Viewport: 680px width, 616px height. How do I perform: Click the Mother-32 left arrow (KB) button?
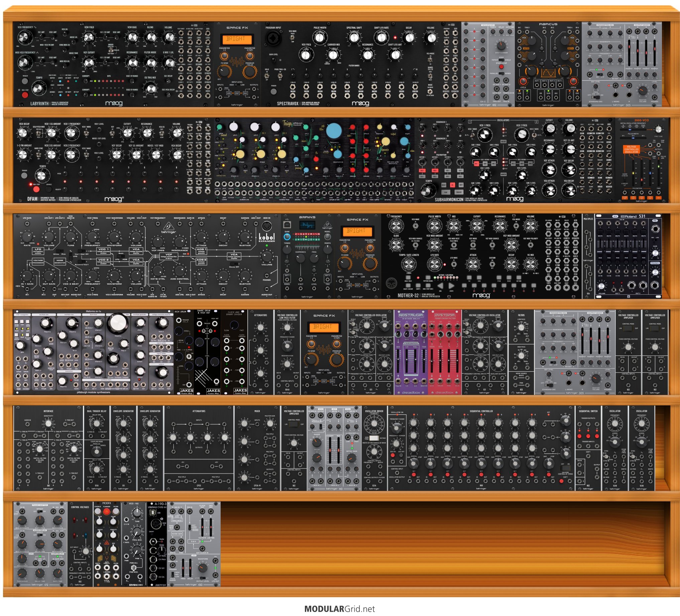[441, 286]
